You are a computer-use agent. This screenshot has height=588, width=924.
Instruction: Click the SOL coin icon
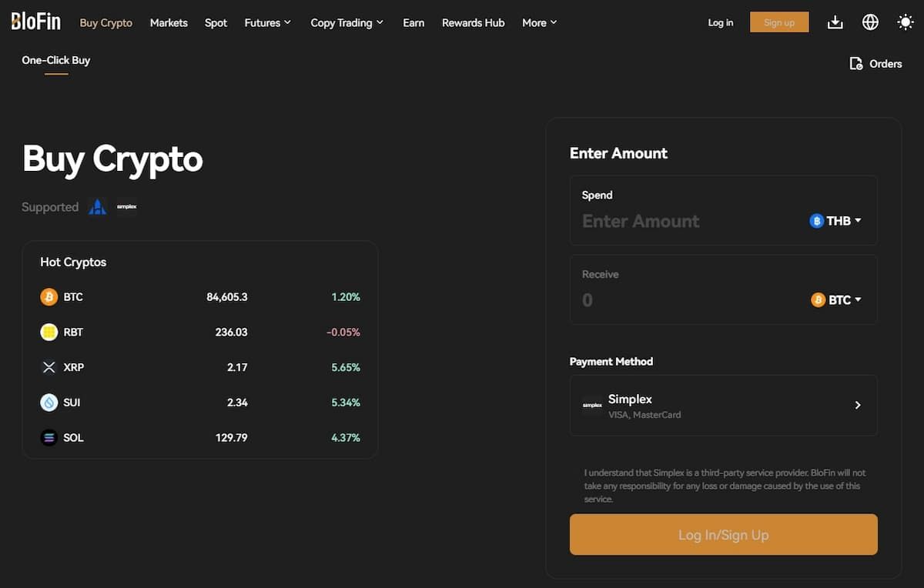tap(49, 438)
